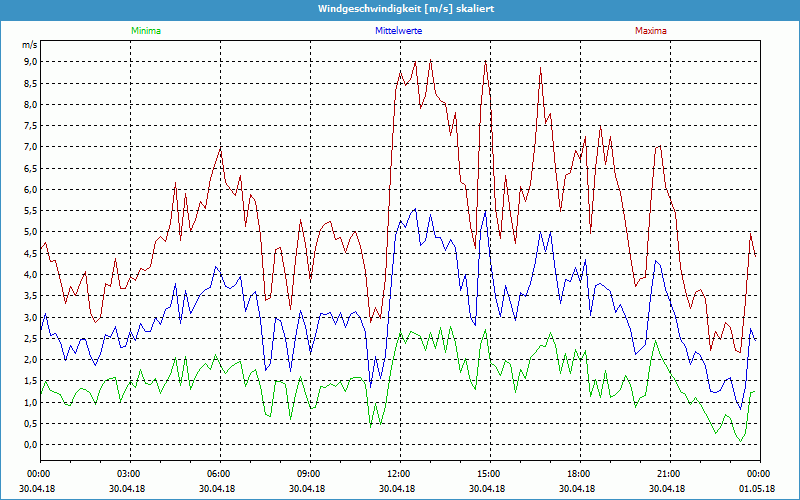Click the 3,5 y-axis value
Viewport: 800px width, 500px height.
(31, 296)
